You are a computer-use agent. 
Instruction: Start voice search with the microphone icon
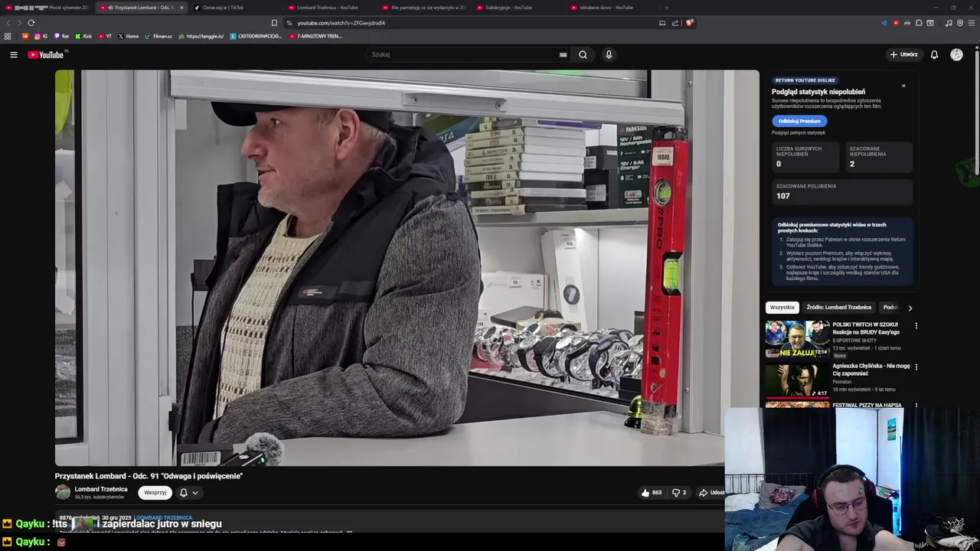pos(609,54)
